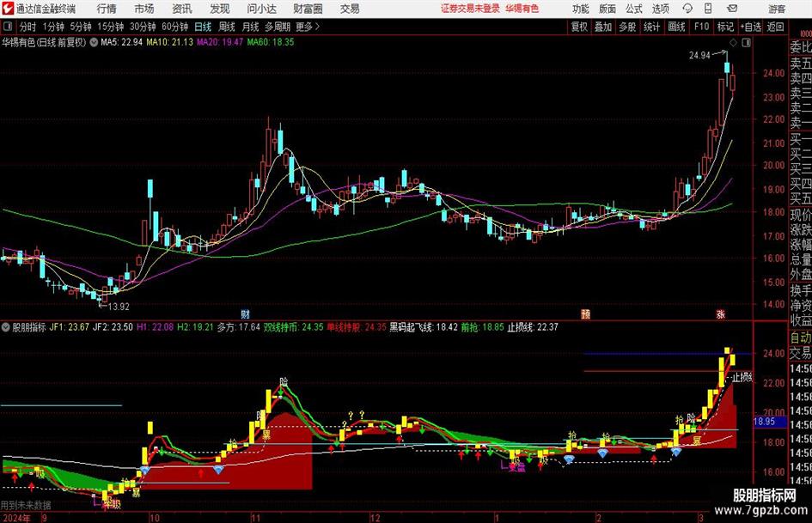
Task: Click the red 华锡有色 stock name in title bar
Action: 522,9
